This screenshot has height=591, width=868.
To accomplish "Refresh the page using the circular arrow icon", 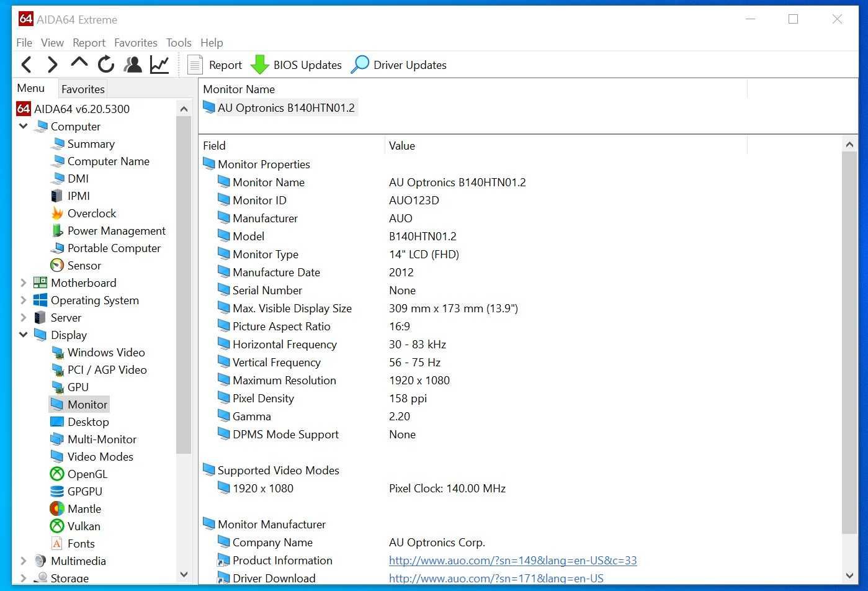I will (106, 64).
